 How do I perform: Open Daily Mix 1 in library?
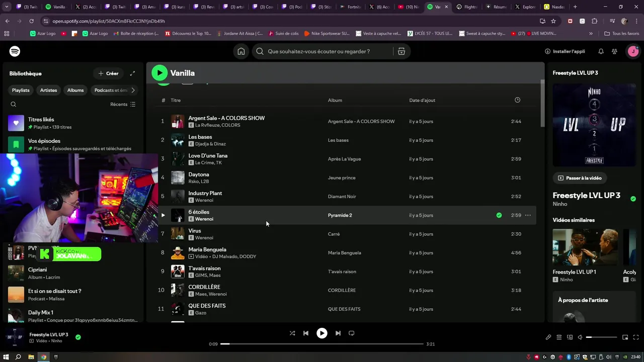[73, 316]
